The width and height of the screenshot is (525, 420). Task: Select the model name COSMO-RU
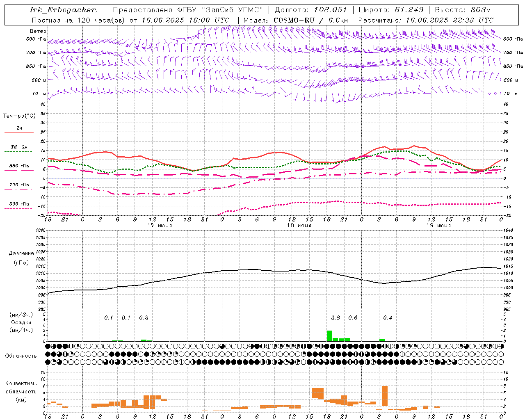pos(294,20)
